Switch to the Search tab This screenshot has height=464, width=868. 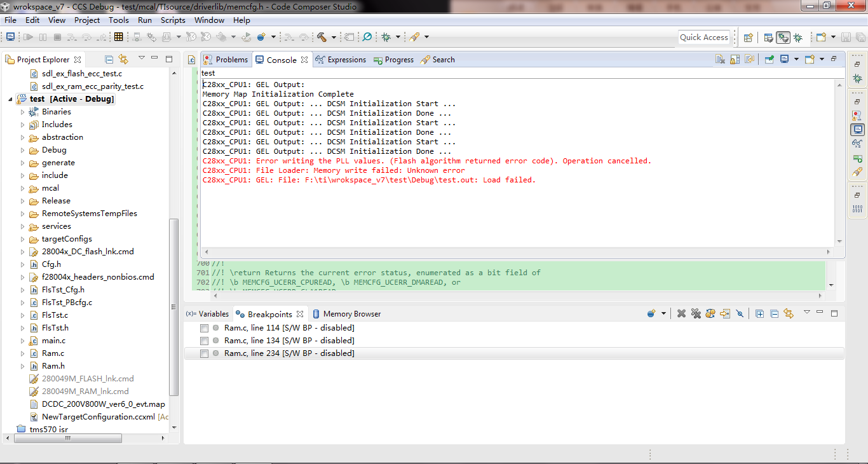(438, 60)
